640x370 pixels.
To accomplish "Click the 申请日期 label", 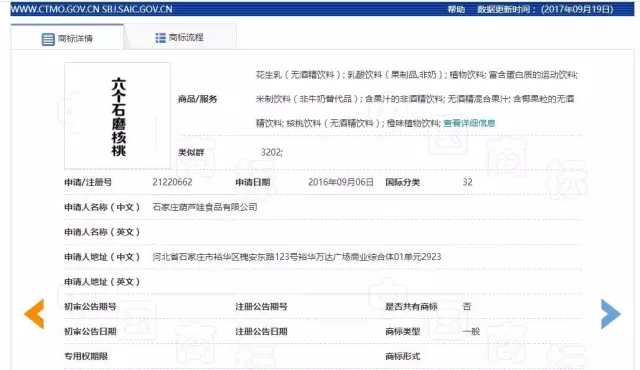I will [x=253, y=182].
